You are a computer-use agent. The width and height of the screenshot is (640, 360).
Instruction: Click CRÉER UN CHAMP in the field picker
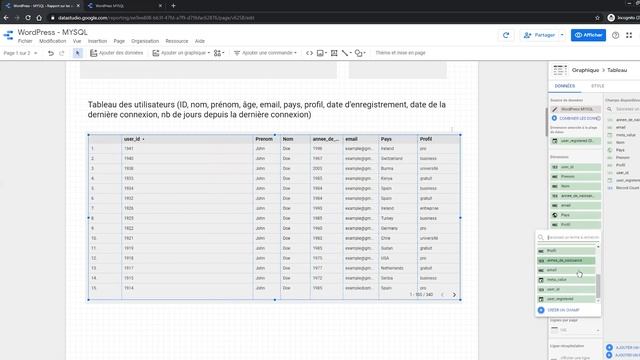[559, 310]
